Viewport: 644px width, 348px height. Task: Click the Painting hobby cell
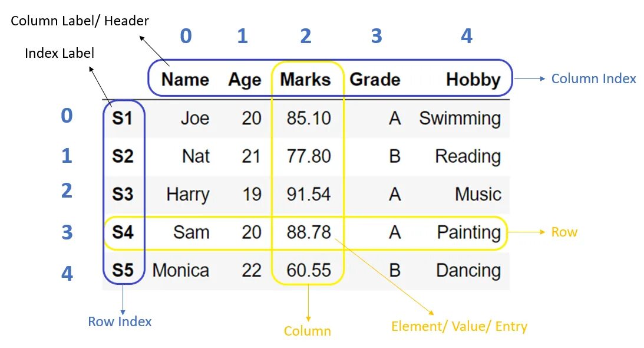click(x=469, y=233)
